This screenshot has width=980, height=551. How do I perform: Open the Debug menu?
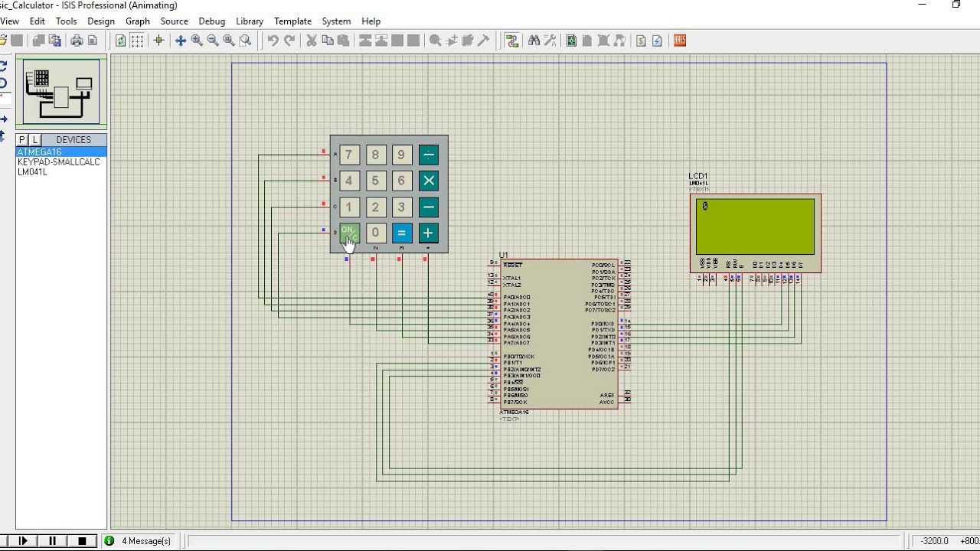(x=212, y=21)
